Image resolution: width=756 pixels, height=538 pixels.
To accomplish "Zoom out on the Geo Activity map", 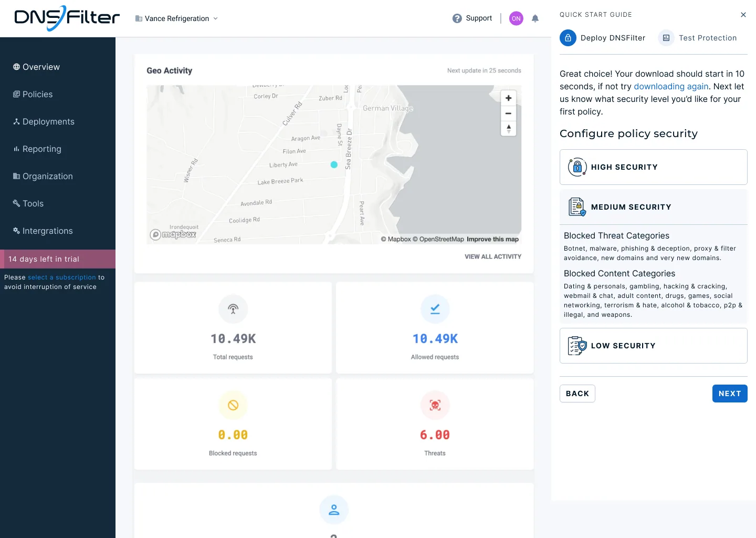I will click(x=508, y=113).
